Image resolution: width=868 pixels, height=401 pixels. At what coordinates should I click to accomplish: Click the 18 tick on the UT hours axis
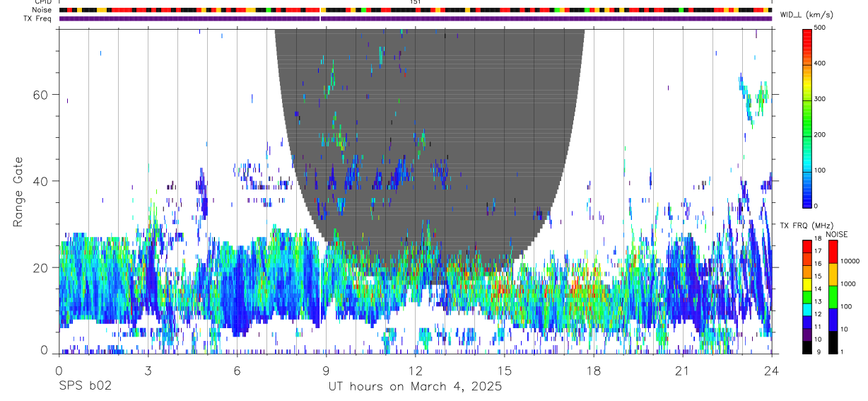click(594, 370)
